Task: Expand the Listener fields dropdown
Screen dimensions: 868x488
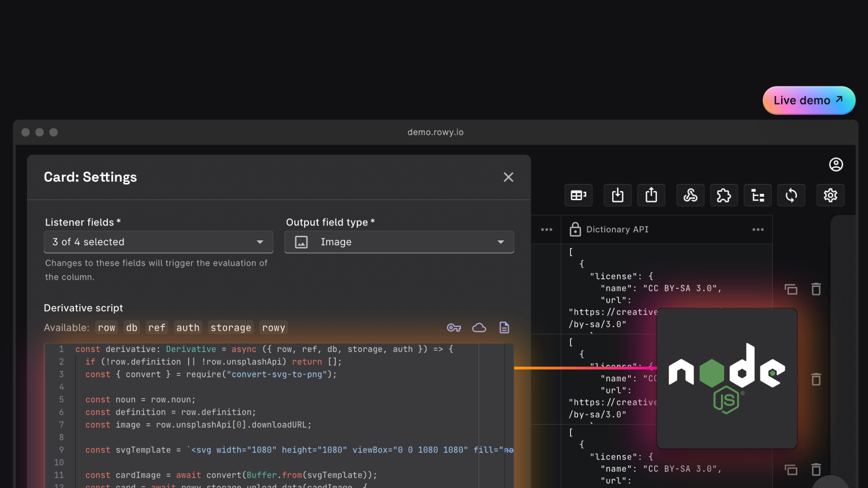Action: [x=158, y=242]
